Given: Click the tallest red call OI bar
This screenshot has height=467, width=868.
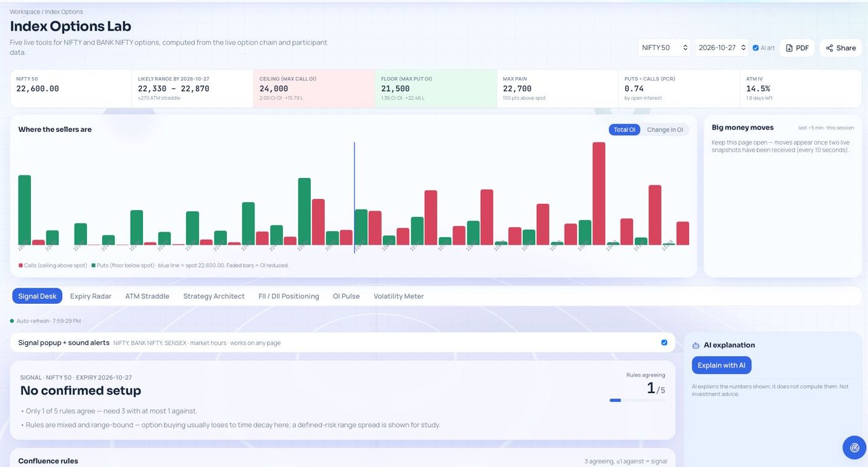Looking at the screenshot, I should 599,193.
